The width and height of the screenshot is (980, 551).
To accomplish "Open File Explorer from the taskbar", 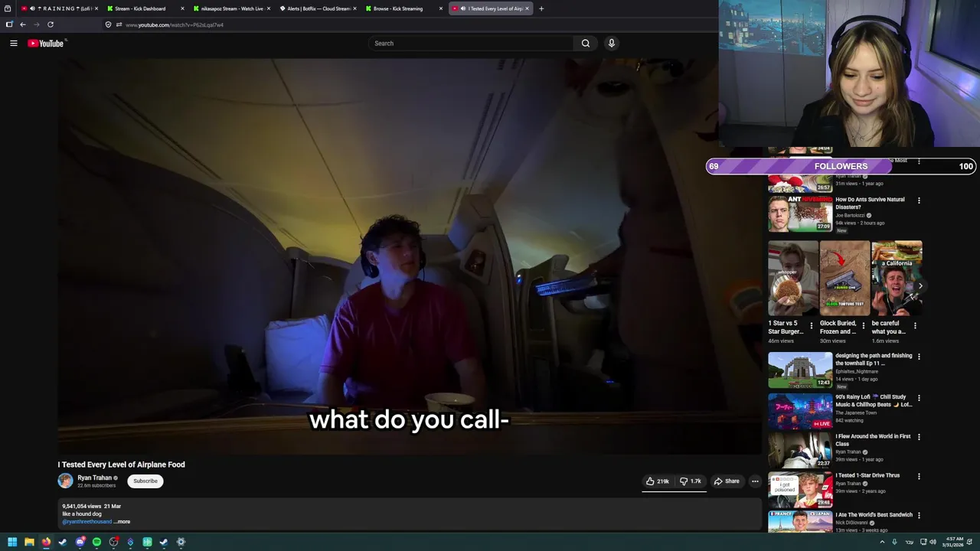I will tap(29, 542).
